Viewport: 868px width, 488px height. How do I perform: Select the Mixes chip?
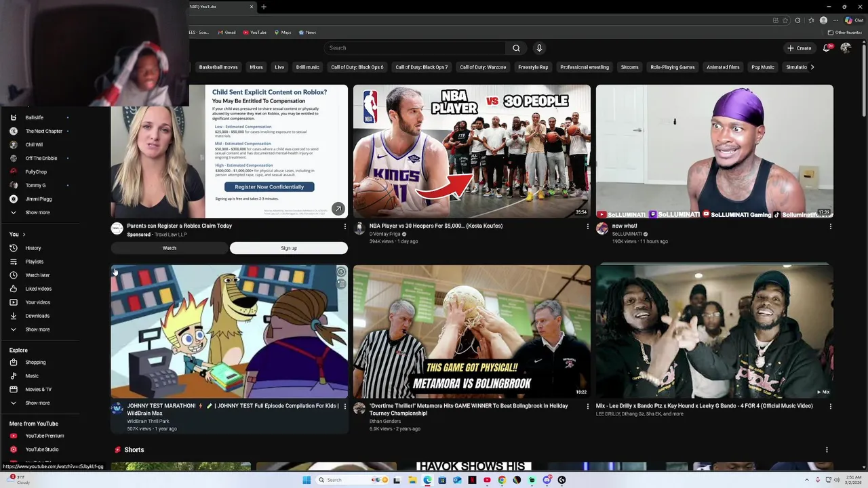(x=256, y=67)
